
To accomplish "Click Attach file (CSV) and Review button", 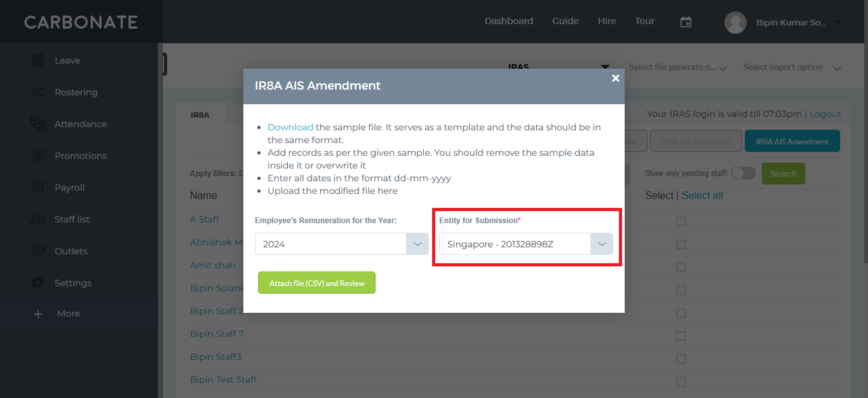I will (x=316, y=283).
